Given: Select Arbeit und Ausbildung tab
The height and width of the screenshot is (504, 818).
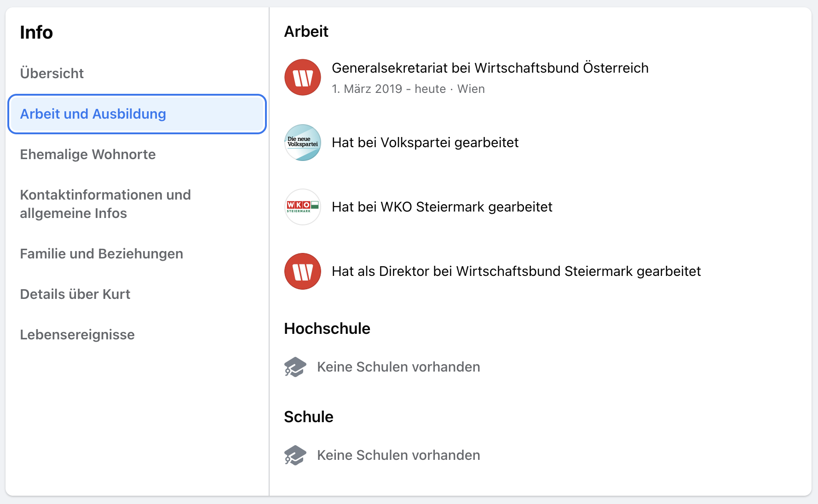Looking at the screenshot, I should (x=137, y=114).
